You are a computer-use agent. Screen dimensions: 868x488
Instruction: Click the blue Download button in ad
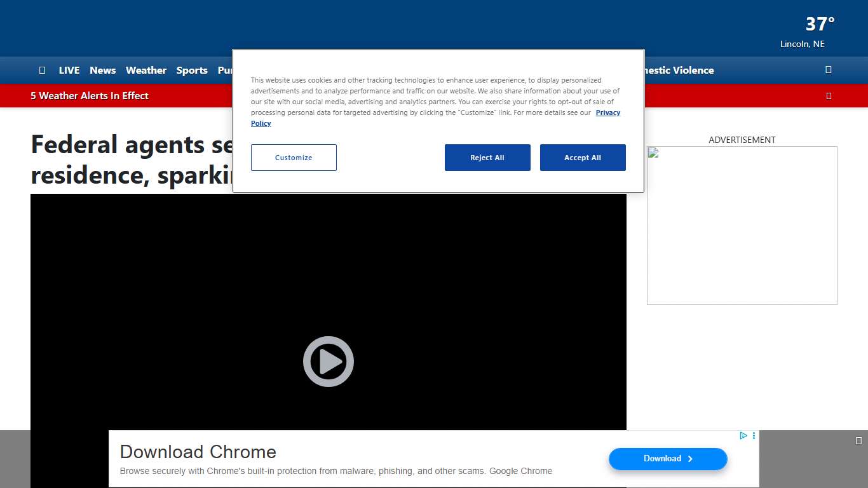coord(667,459)
